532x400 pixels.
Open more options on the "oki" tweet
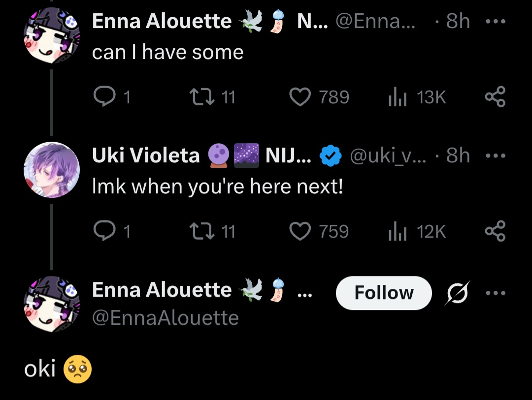click(495, 293)
